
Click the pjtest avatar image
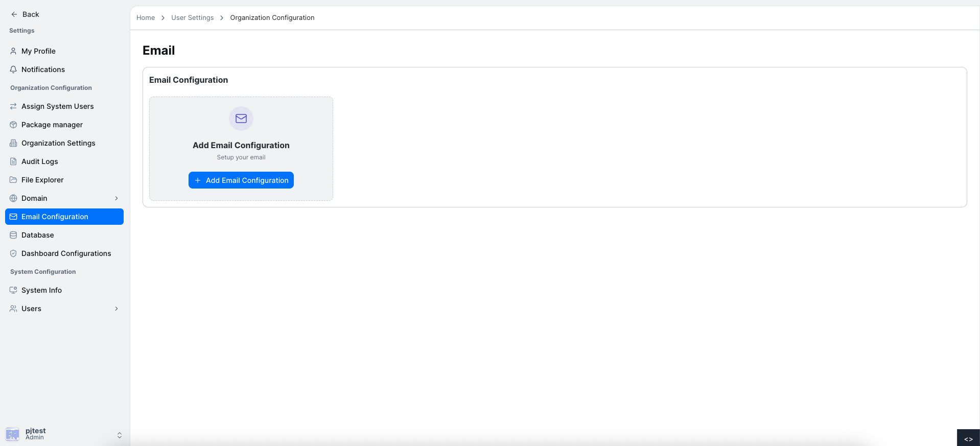pos(12,434)
